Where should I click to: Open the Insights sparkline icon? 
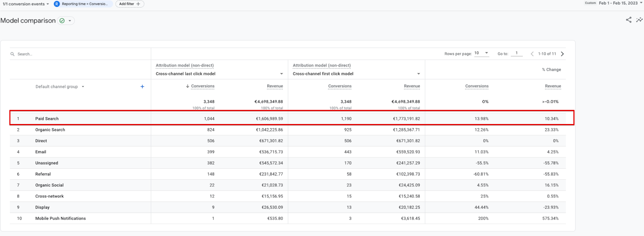click(x=639, y=20)
